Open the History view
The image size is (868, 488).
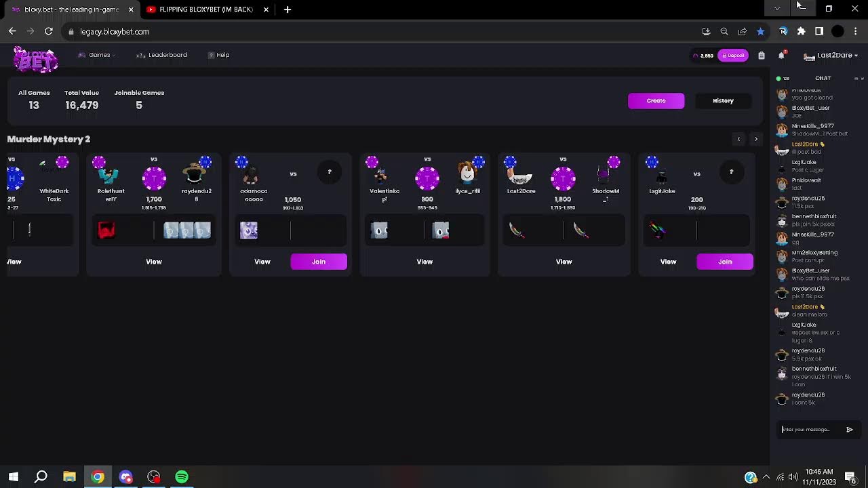tap(723, 101)
